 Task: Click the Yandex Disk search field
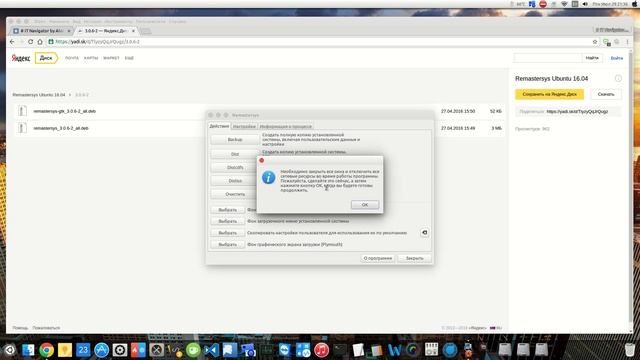(548, 58)
